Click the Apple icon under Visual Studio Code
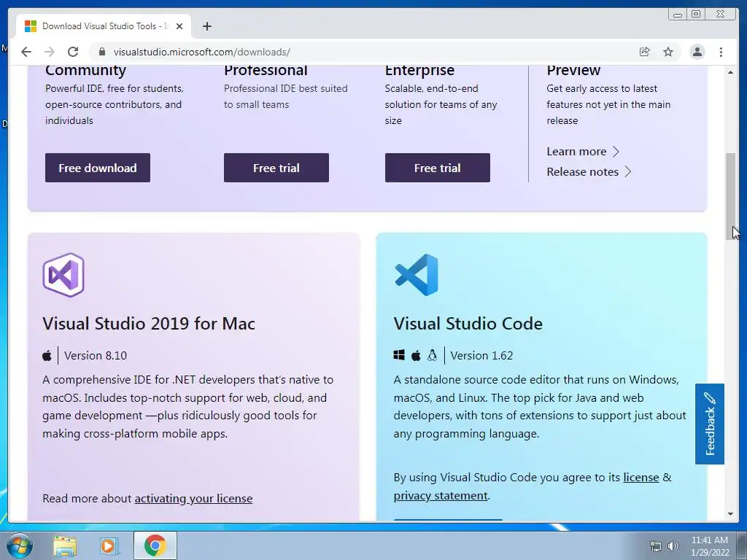747x560 pixels. [415, 355]
